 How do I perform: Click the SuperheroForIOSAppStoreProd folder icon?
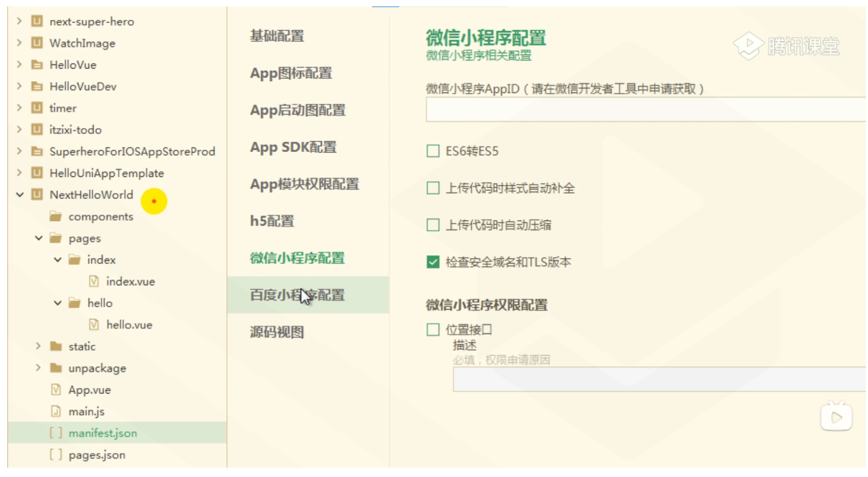pyautogui.click(x=37, y=151)
